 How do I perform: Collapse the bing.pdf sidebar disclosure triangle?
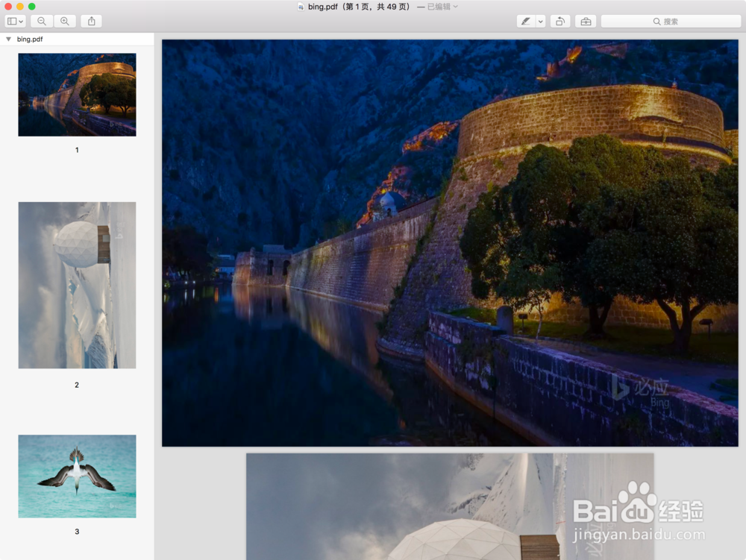coord(8,39)
